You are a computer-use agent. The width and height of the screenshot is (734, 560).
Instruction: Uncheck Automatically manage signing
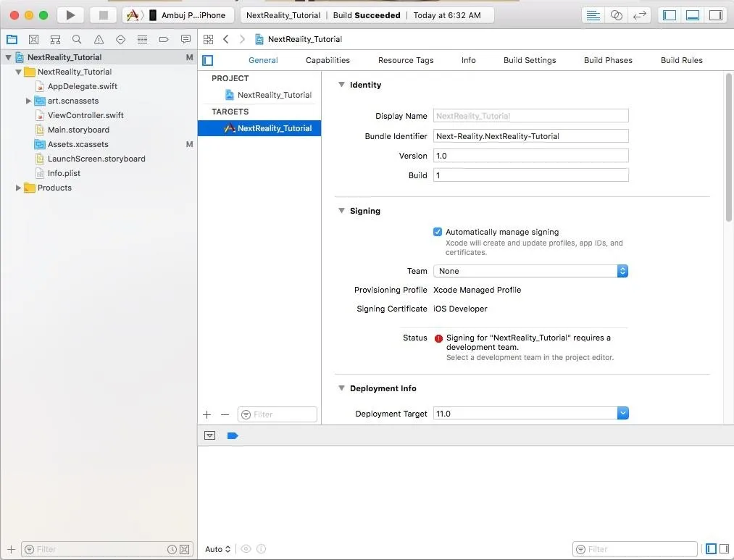point(438,232)
